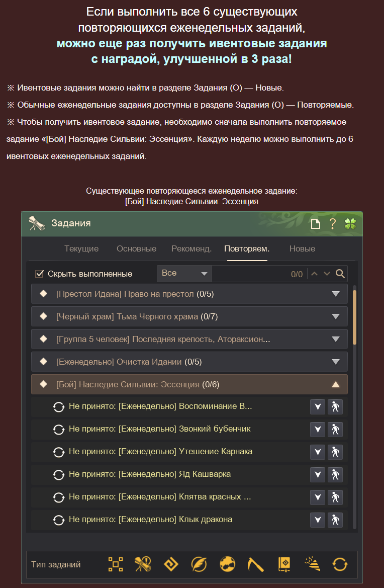Viewport: 384px width, 588px height.
Task: Collapse Наследие Сильвии: Эссенция group
Action: coord(336,384)
